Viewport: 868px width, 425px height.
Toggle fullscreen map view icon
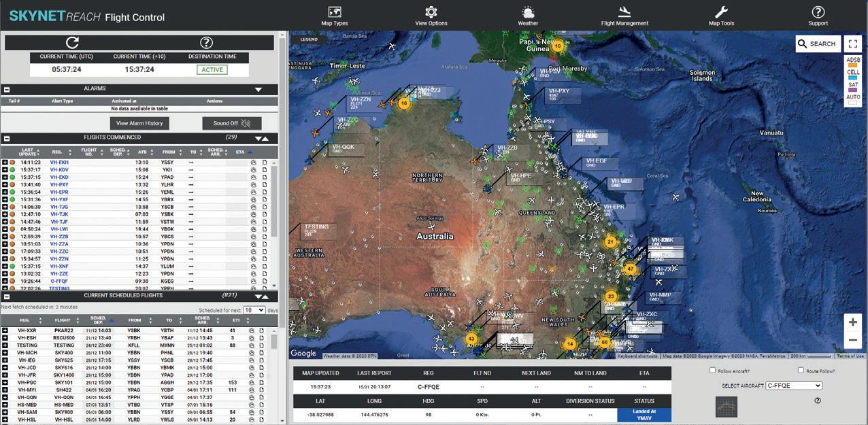click(852, 44)
